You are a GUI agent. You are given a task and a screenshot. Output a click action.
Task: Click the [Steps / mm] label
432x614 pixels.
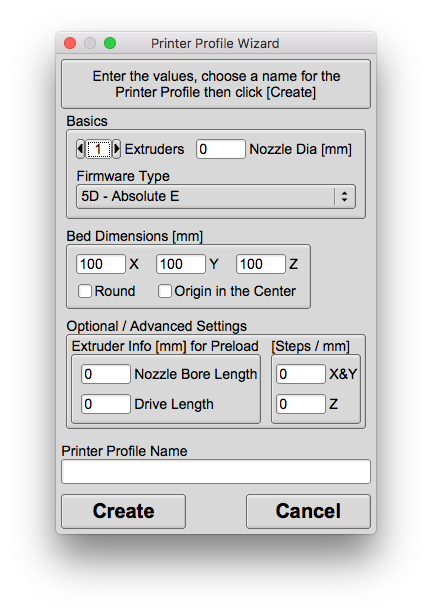pyautogui.click(x=311, y=346)
